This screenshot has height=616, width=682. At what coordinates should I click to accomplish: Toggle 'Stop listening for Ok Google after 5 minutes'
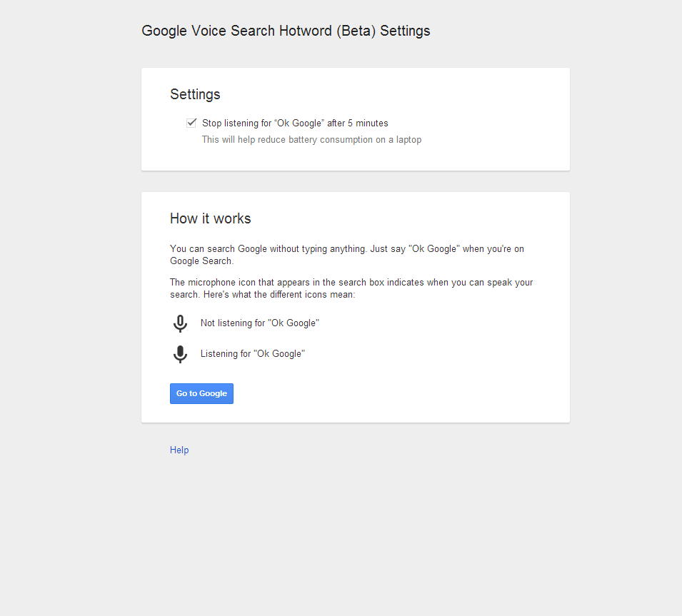191,122
